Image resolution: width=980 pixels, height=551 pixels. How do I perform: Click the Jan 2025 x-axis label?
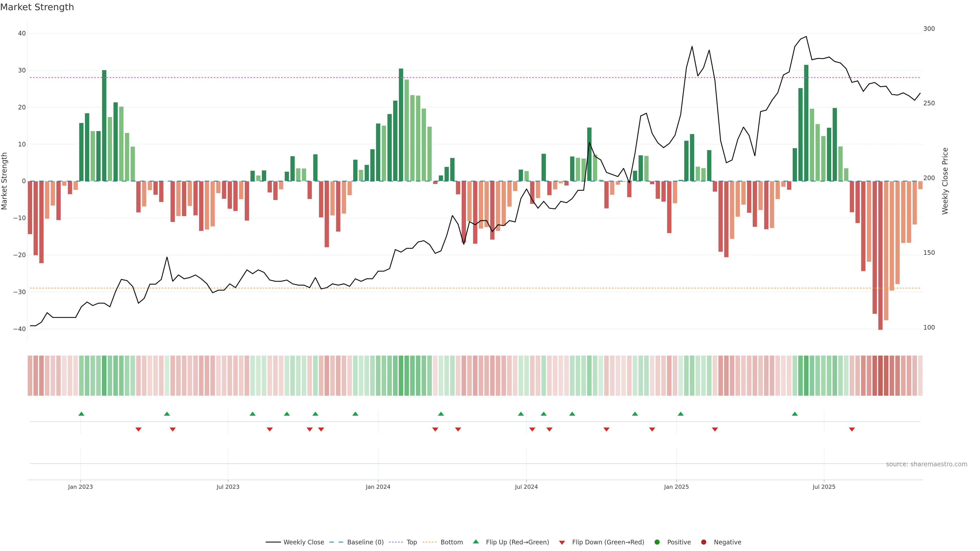pos(676,487)
